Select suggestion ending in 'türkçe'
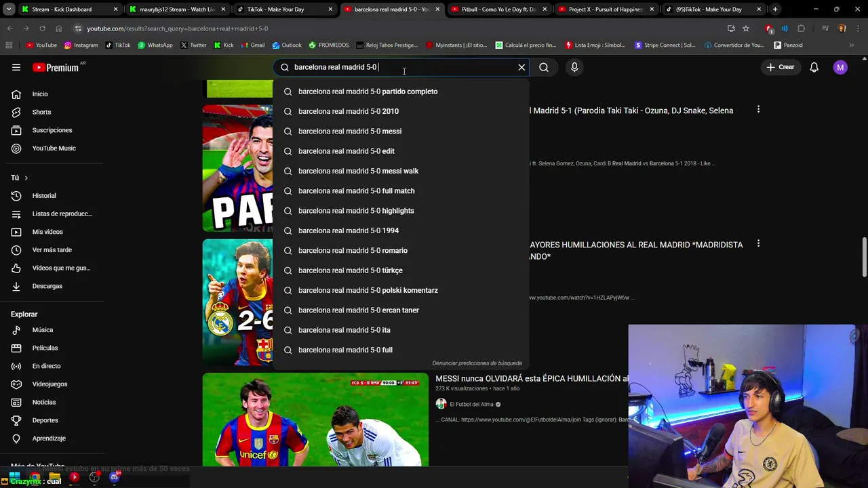868x488 pixels. [x=401, y=270]
